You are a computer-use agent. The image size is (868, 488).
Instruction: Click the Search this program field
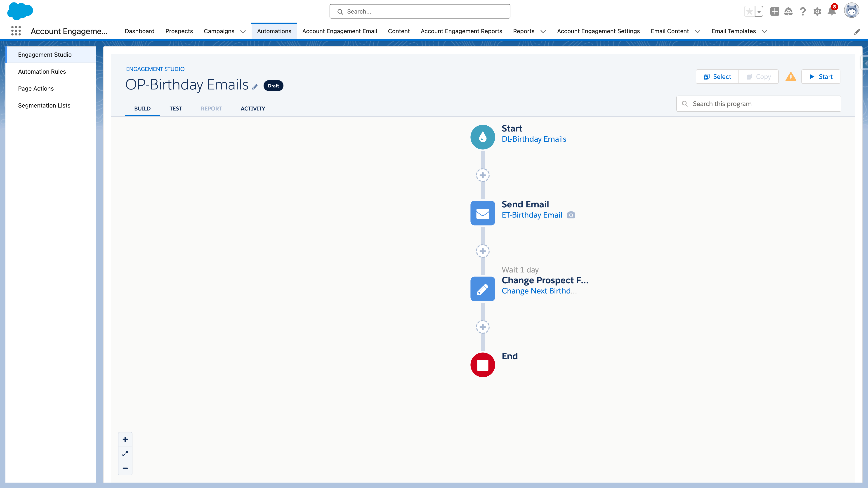click(x=759, y=104)
